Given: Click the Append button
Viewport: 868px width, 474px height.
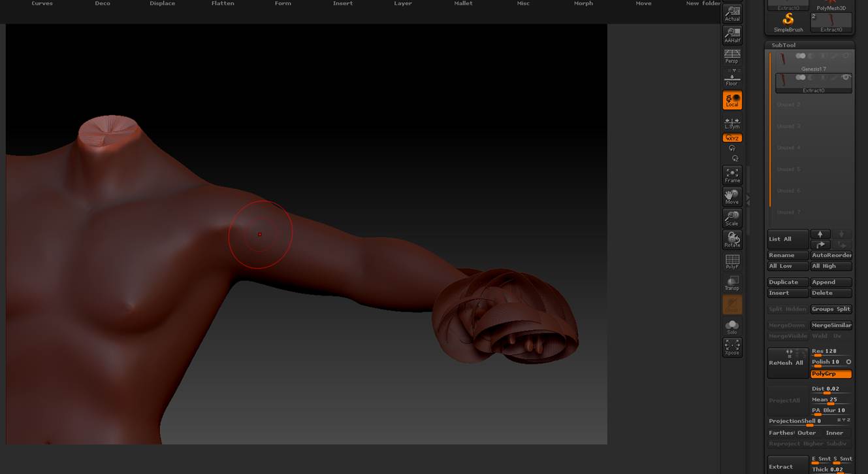Looking at the screenshot, I should point(831,282).
